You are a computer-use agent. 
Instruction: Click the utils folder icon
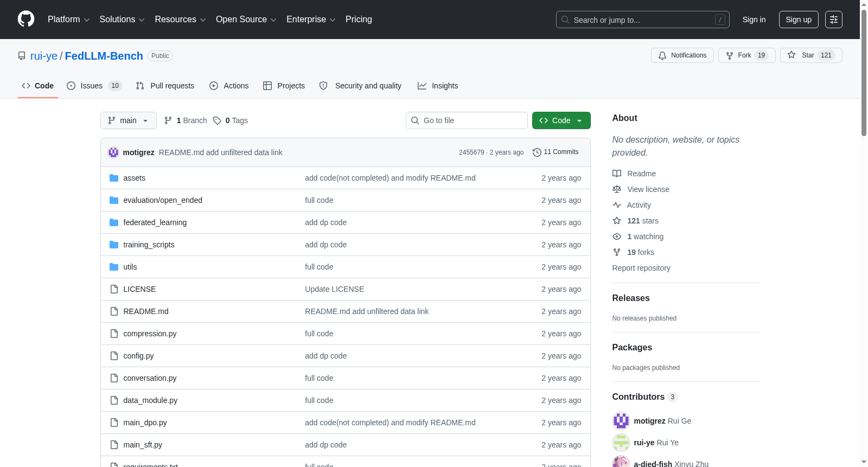point(114,267)
